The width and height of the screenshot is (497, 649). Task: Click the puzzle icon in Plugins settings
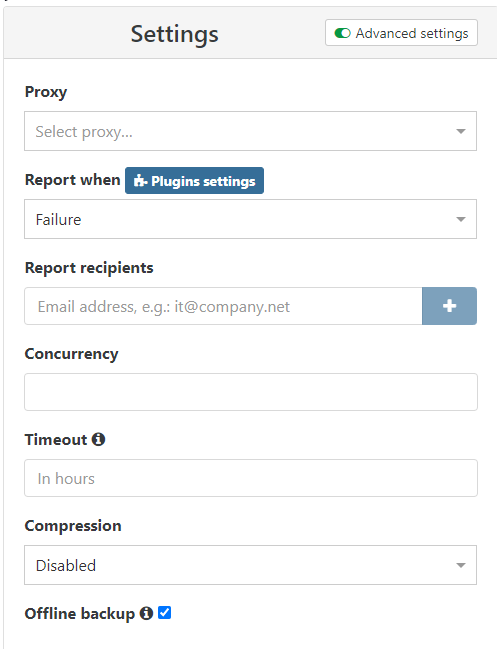[x=140, y=180]
